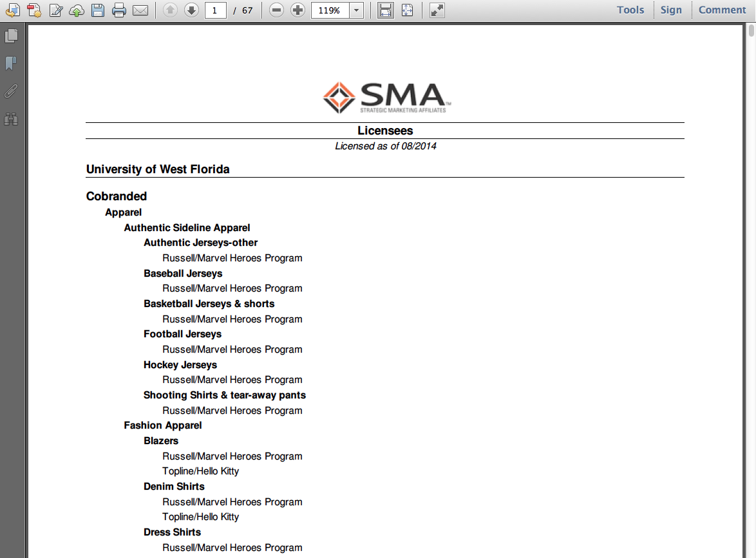This screenshot has height=558, width=756.
Task: Click 'Topline/Hello Kitty' under Blazers
Action: [200, 471]
